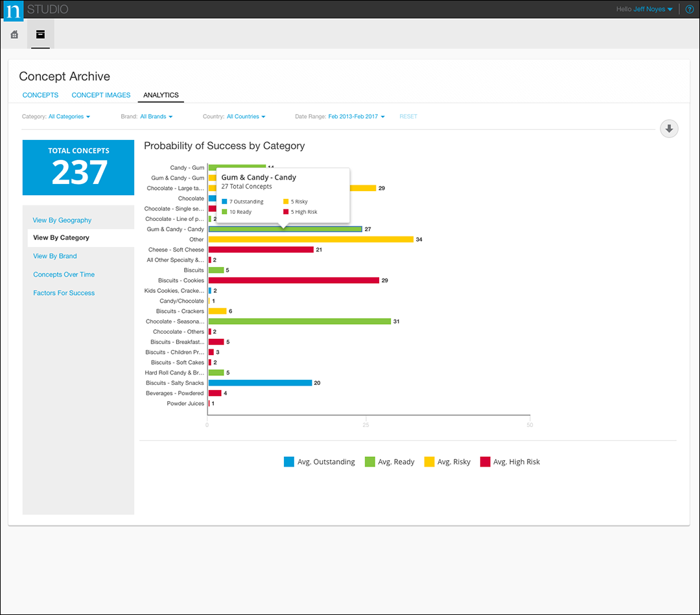Toggle Avg. Ready legend swatch
The width and height of the screenshot is (700, 615).
(x=369, y=462)
